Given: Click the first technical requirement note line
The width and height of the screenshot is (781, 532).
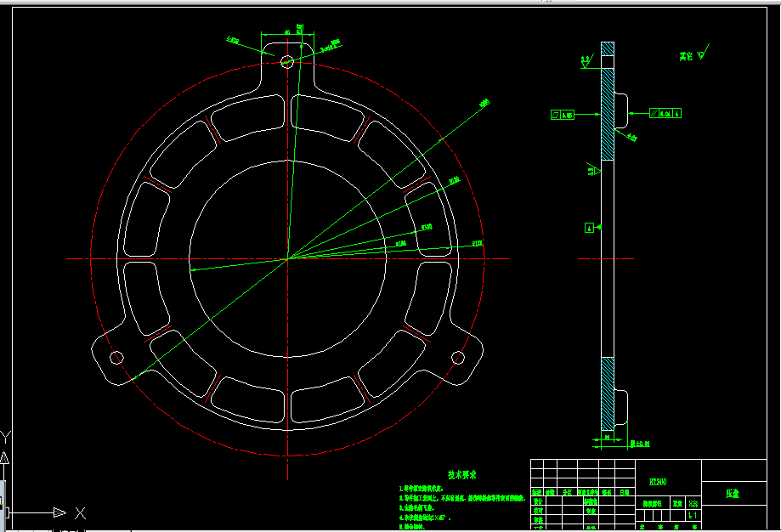Looking at the screenshot, I should [x=421, y=490].
